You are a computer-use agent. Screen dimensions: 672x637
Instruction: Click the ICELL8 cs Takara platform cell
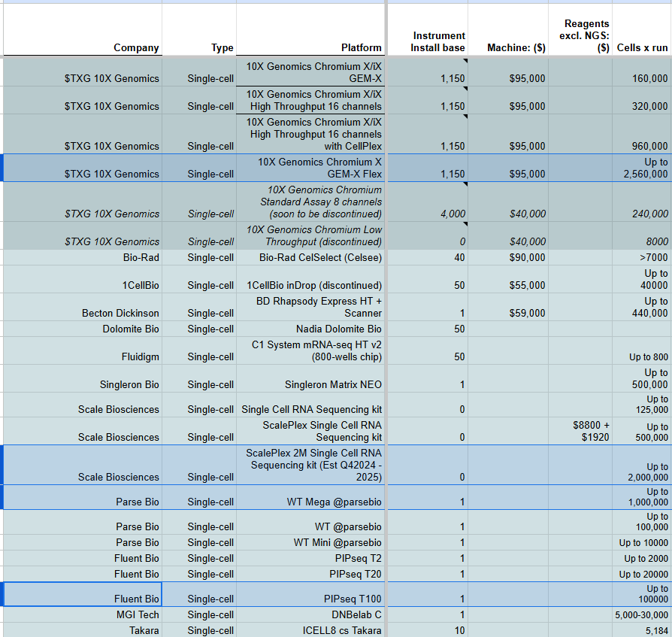pos(310,630)
